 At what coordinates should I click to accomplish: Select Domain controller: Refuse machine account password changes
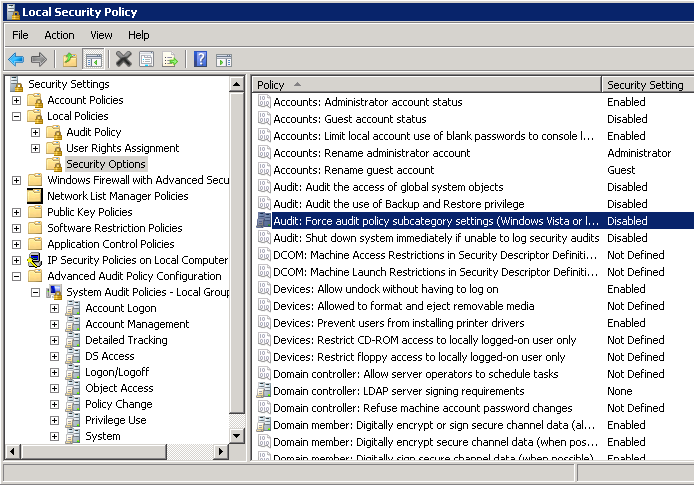[x=423, y=408]
